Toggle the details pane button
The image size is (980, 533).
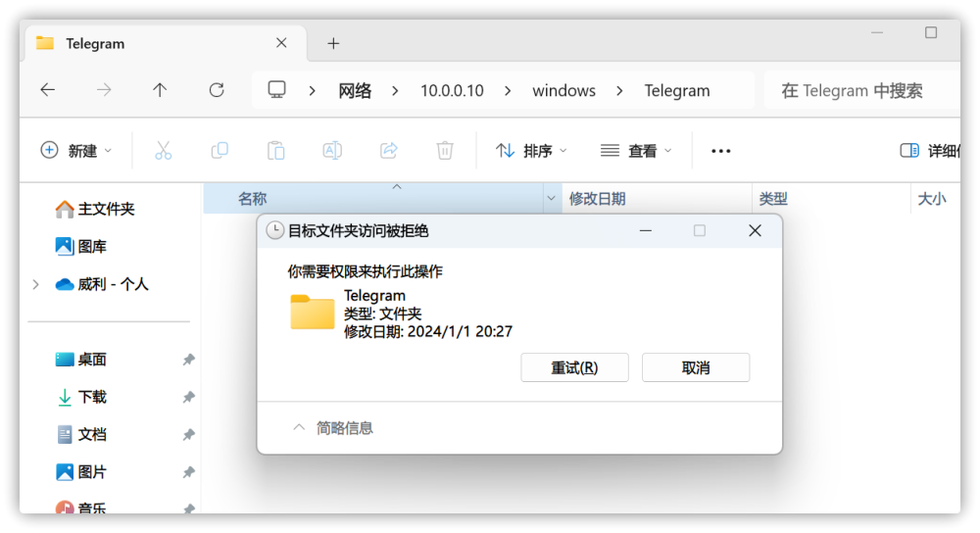[929, 151]
